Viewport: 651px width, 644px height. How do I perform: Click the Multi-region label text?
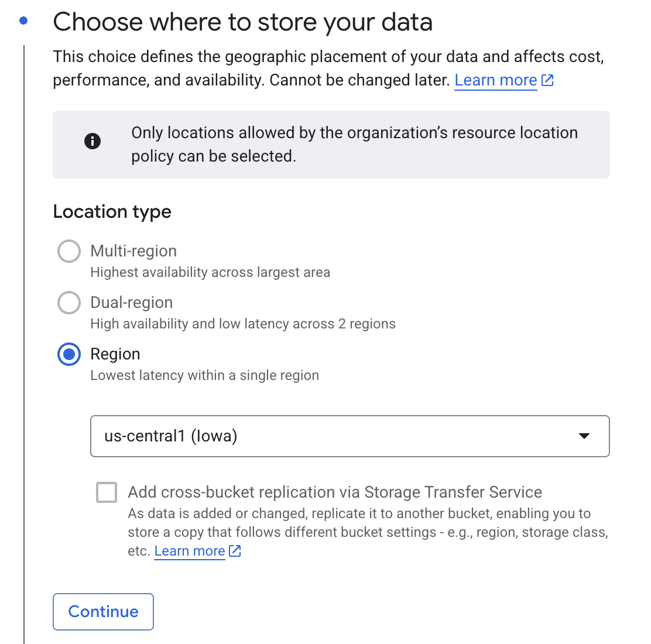coord(133,251)
